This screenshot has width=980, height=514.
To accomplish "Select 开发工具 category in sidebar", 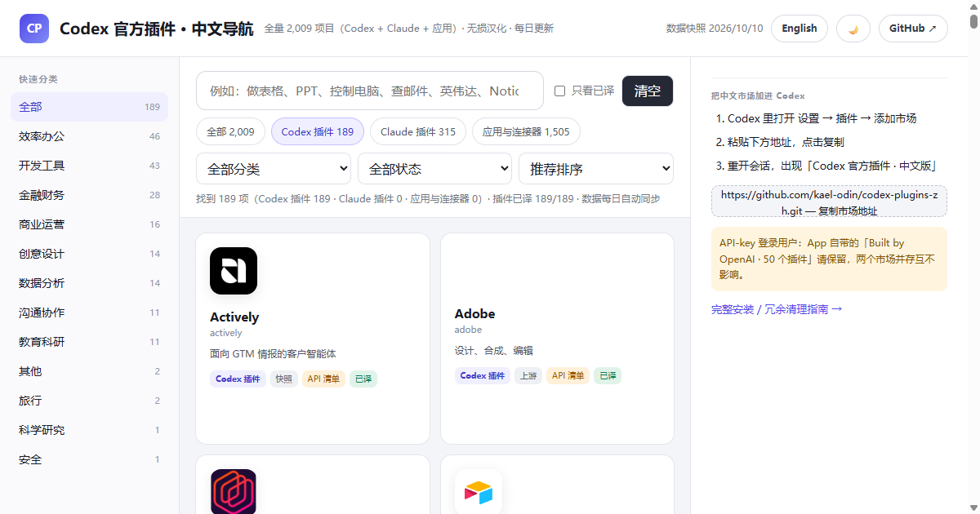I will (x=89, y=166).
